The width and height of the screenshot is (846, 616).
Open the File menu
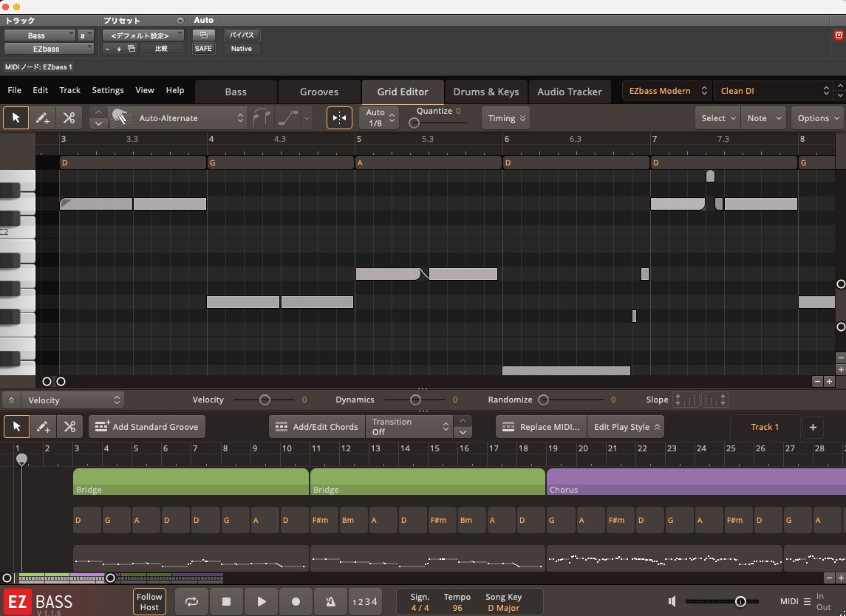[15, 90]
